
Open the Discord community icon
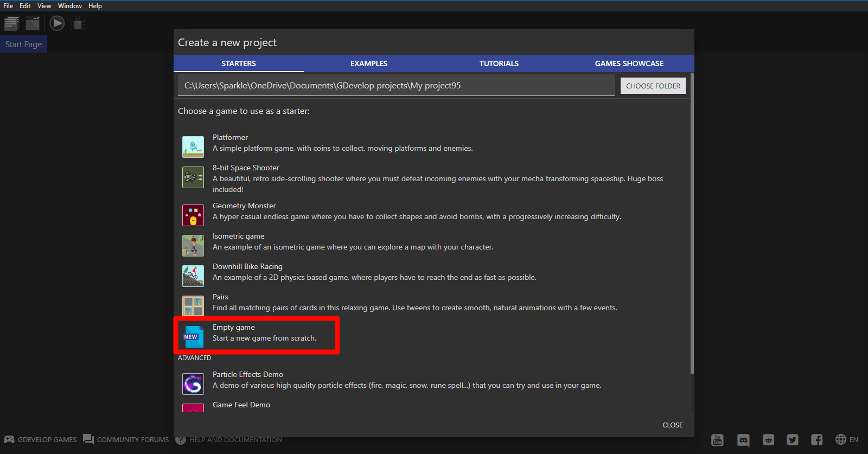[x=743, y=440]
